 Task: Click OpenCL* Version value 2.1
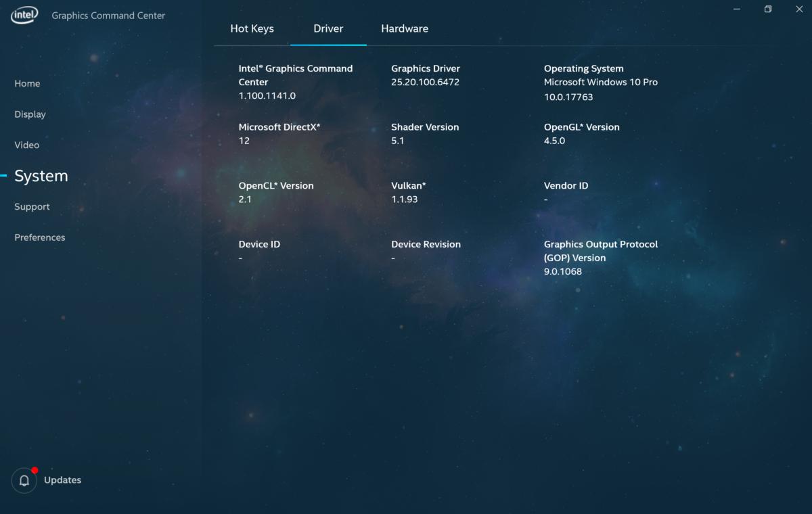[x=245, y=200]
